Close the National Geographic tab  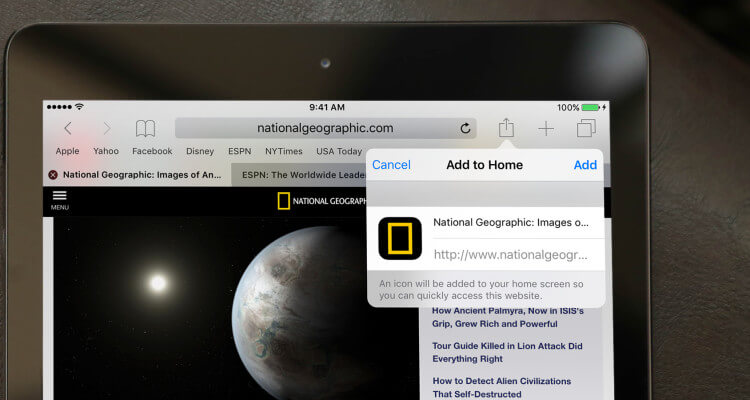point(52,174)
